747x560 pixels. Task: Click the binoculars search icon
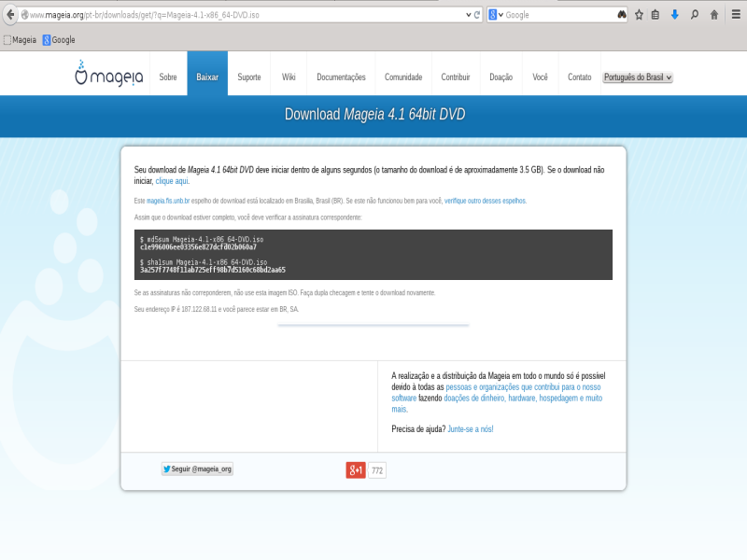622,15
